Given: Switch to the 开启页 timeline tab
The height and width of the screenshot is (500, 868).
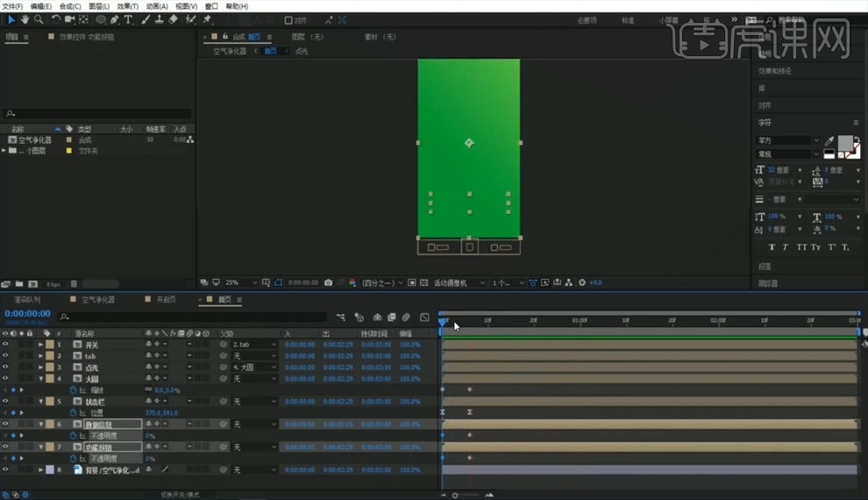Looking at the screenshot, I should pos(166,299).
